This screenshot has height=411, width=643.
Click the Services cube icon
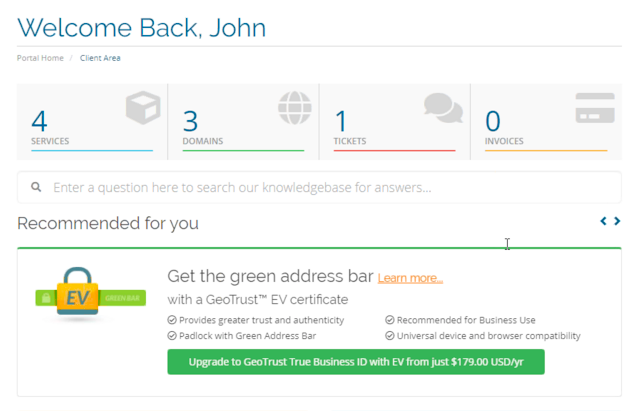(x=143, y=108)
